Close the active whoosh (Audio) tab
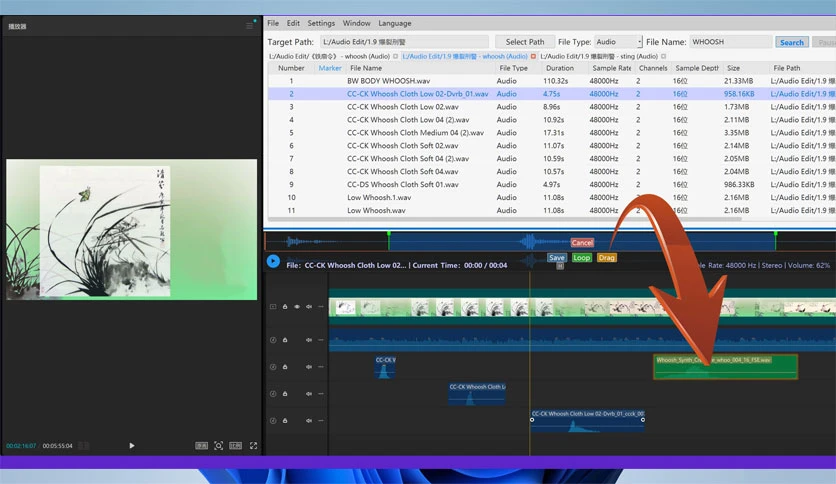Image resolution: width=836 pixels, height=484 pixels. [533, 56]
